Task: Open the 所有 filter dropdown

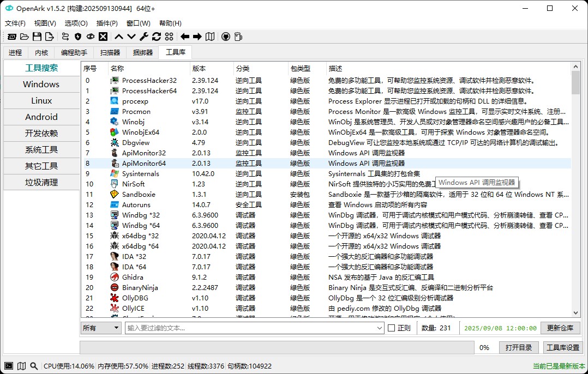Action: (100, 328)
